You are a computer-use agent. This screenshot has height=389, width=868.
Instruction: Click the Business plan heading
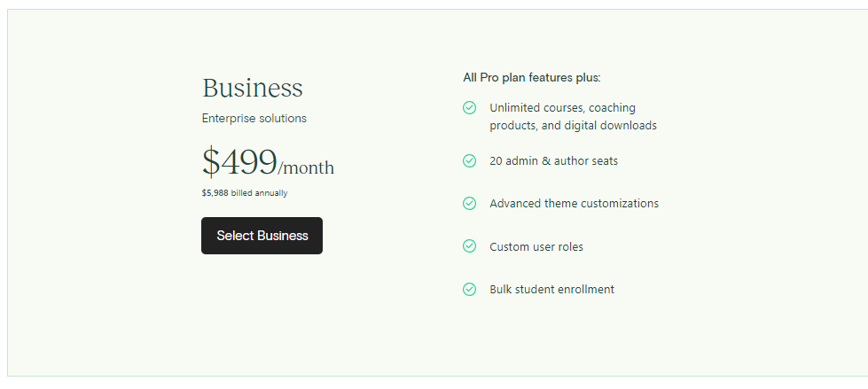[x=253, y=89]
